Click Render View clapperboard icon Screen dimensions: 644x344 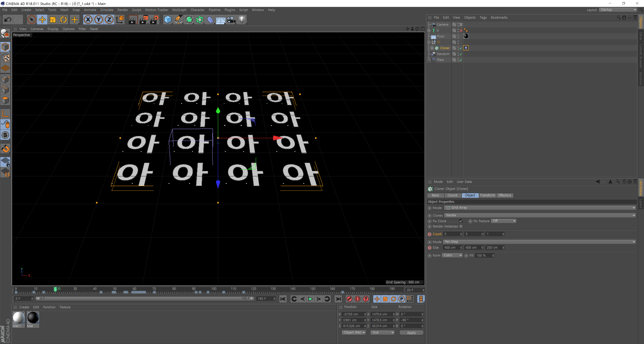[133, 19]
